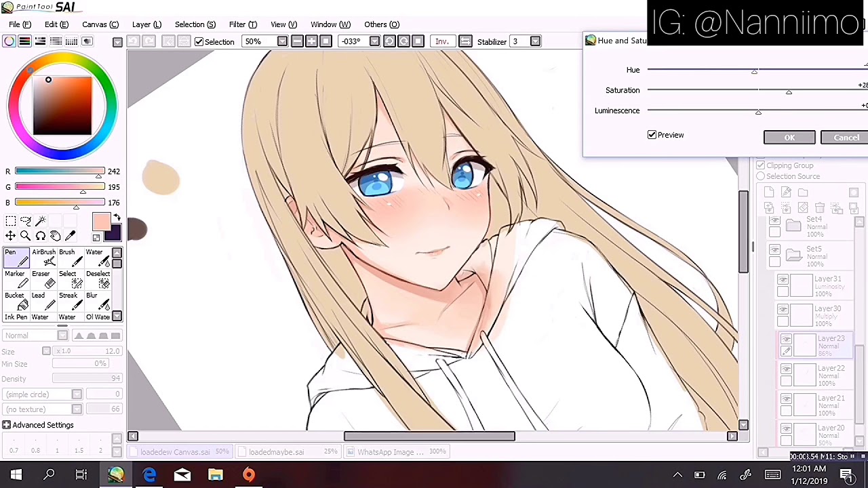
Task: Open the Filter menu
Action: coord(243,24)
